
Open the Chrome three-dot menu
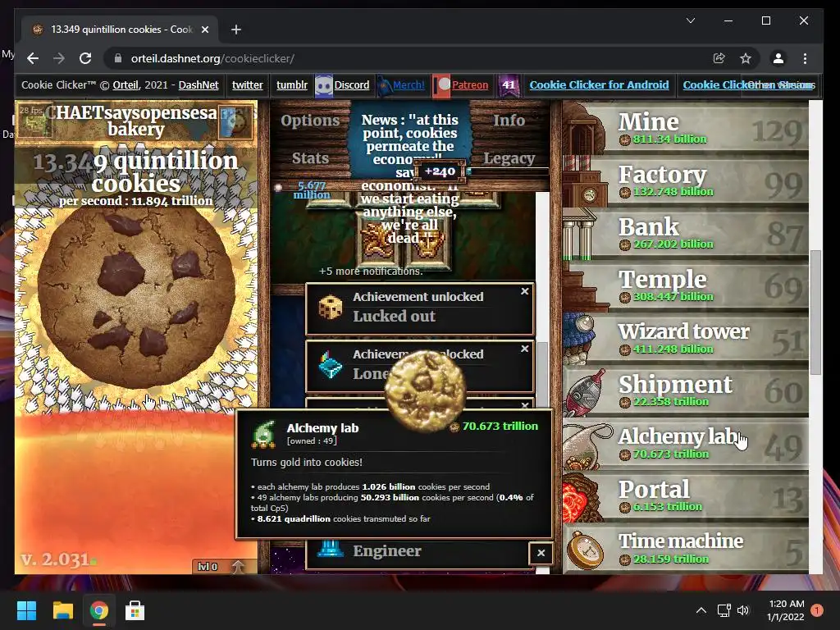coord(805,58)
